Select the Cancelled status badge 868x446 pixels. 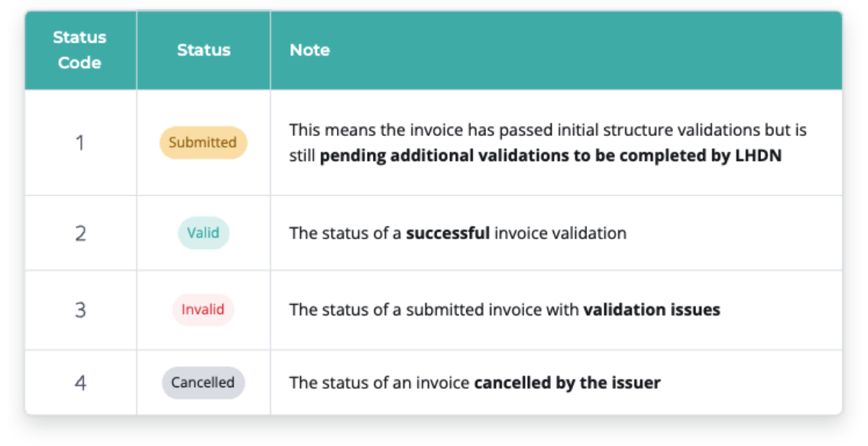[x=203, y=383]
